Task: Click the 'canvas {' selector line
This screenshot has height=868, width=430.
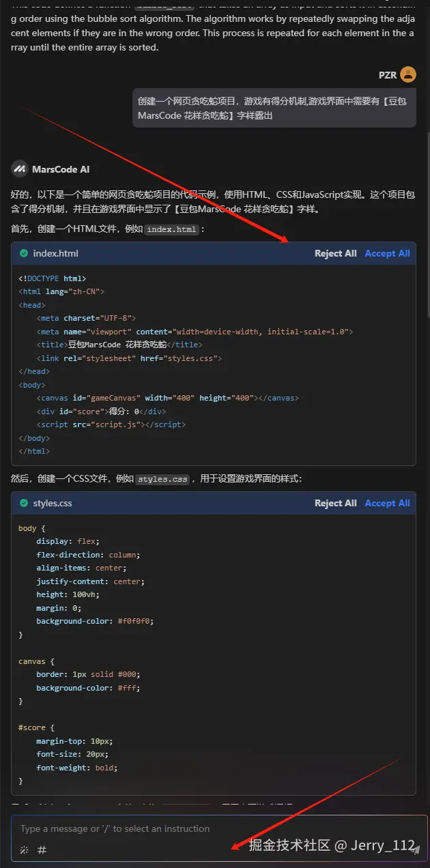Action: 36,661
